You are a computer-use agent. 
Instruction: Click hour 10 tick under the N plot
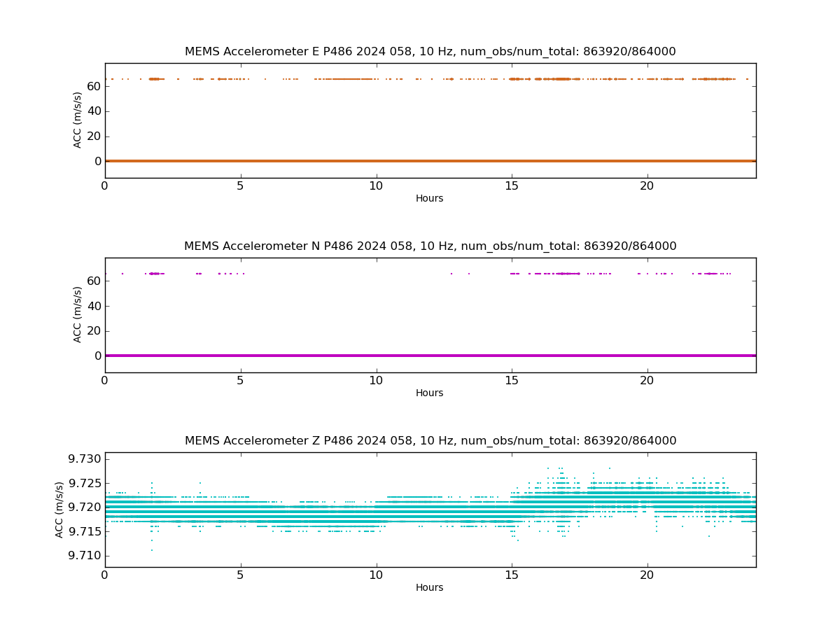[377, 381]
